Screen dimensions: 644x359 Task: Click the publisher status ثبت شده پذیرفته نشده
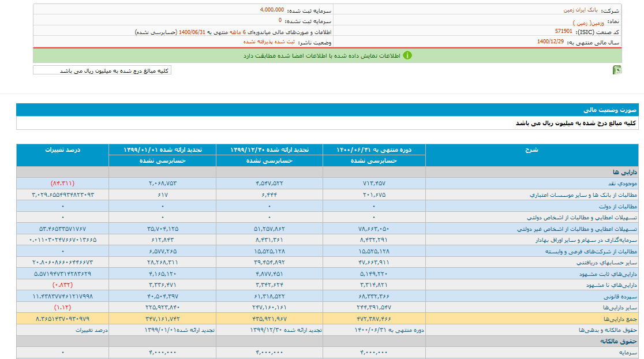[x=269, y=42]
